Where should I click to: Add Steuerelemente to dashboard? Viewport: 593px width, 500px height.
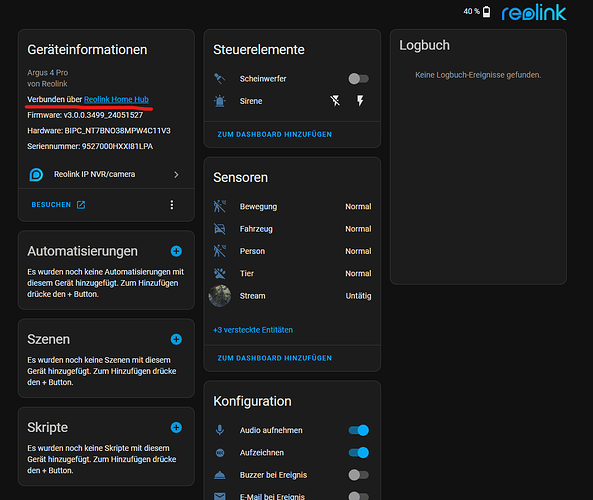pyautogui.click(x=275, y=134)
